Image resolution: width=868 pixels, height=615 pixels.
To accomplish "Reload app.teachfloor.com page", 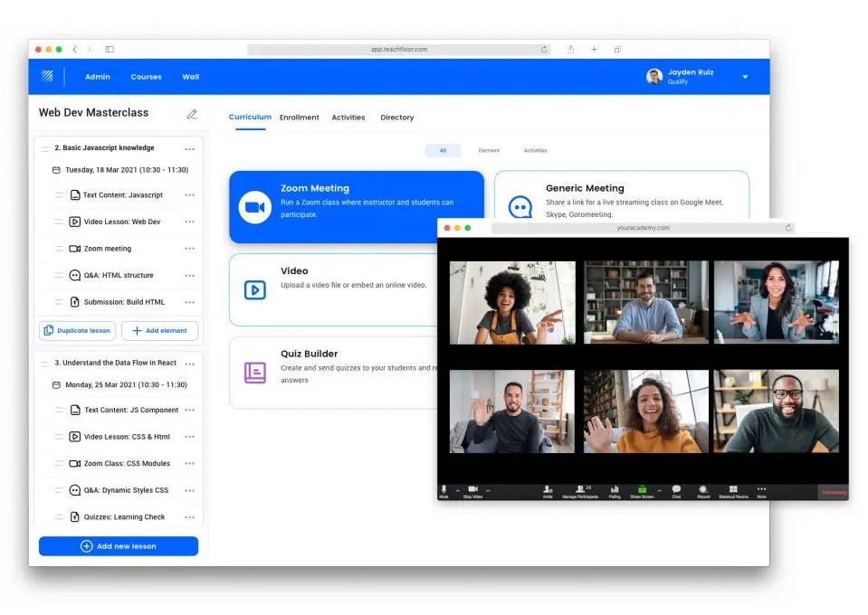I will 544,49.
